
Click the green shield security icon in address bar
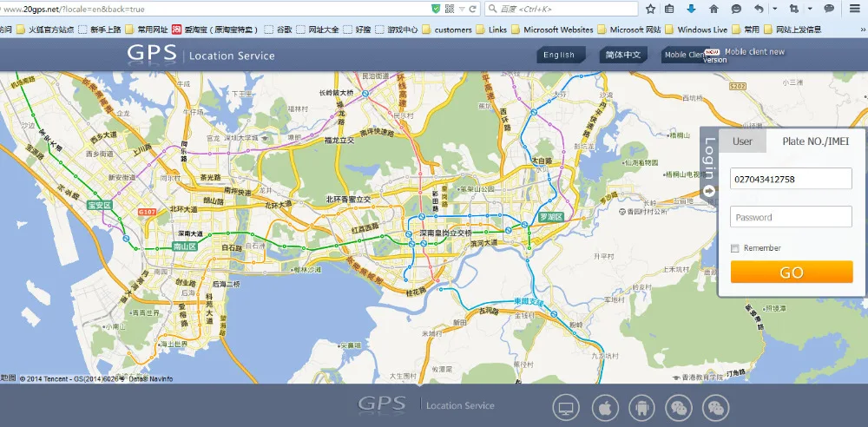(437, 9)
